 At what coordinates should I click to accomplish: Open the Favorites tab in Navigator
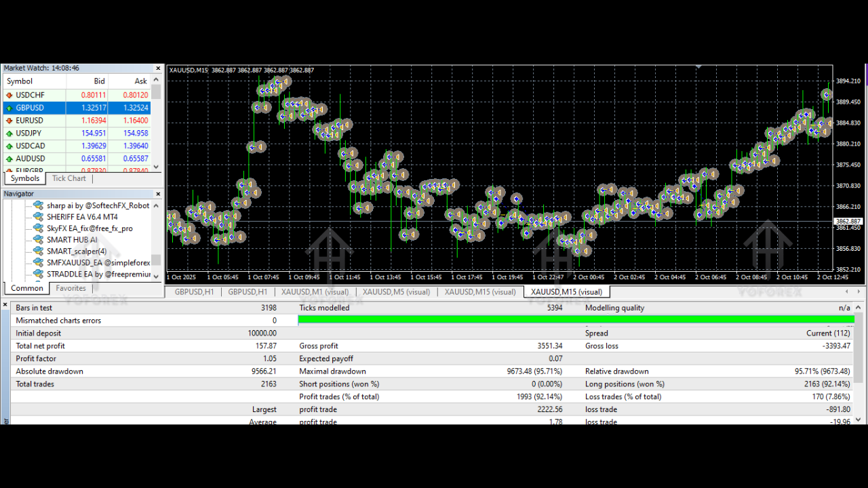point(71,288)
